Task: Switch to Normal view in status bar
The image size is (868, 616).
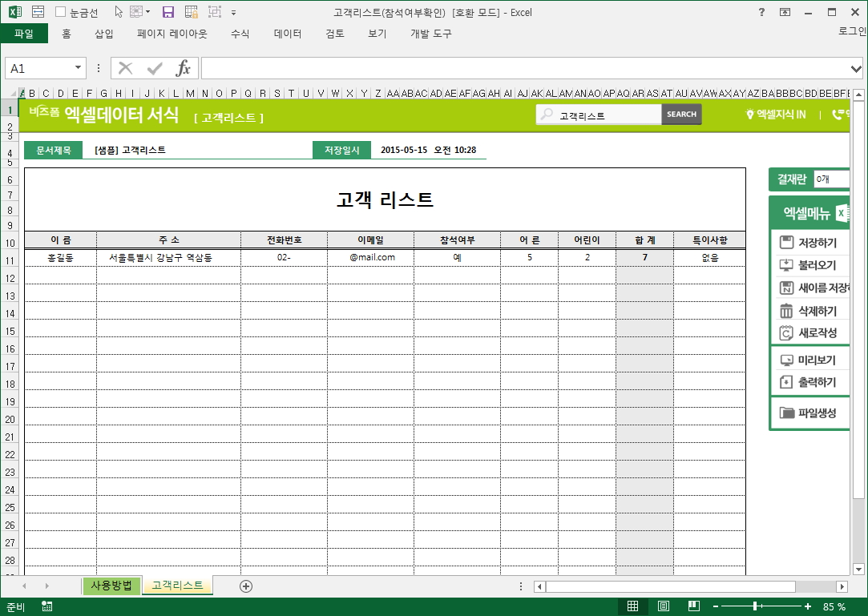Action: pyautogui.click(x=632, y=606)
